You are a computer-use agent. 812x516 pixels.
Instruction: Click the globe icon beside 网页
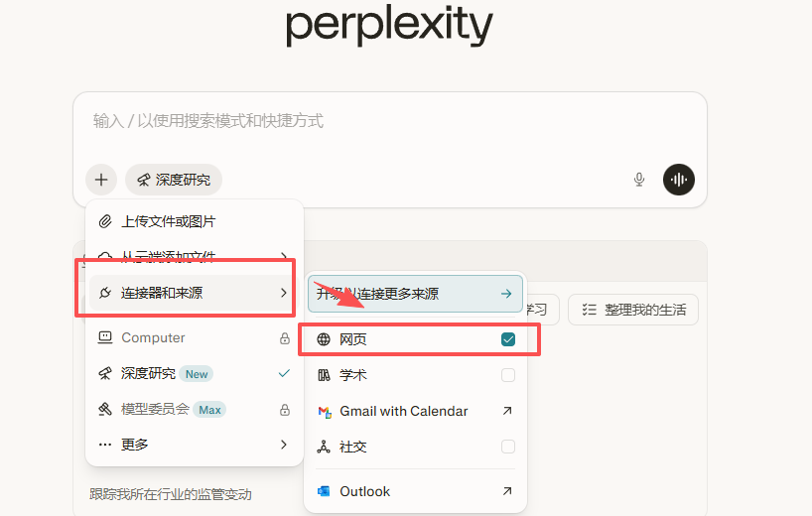point(324,339)
